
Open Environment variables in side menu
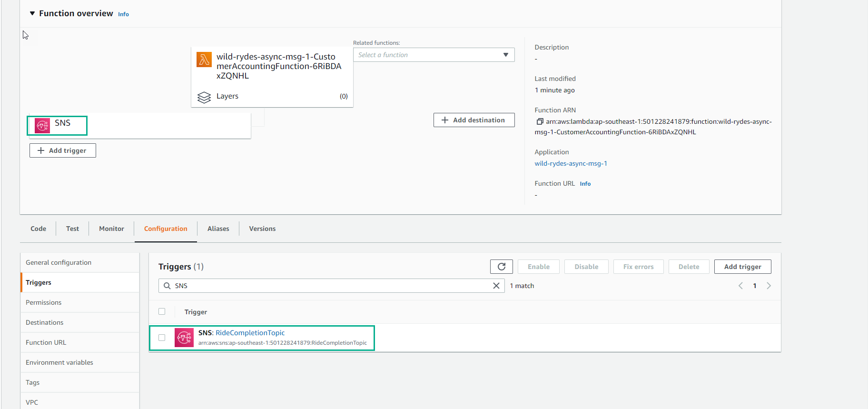point(80,362)
